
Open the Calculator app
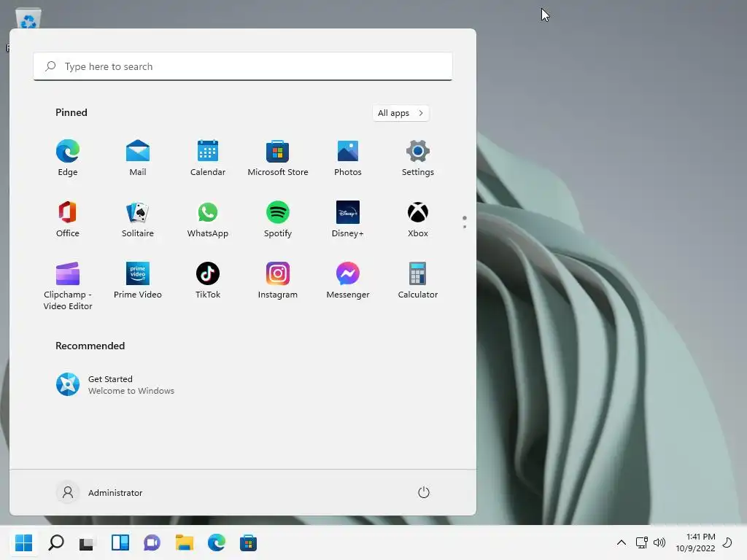click(418, 281)
